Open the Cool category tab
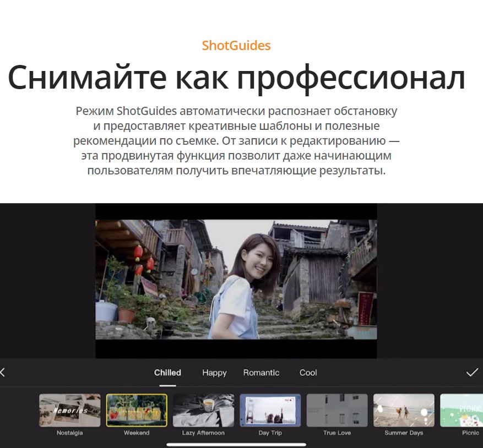Screen dimensions: 483x448 point(308,373)
